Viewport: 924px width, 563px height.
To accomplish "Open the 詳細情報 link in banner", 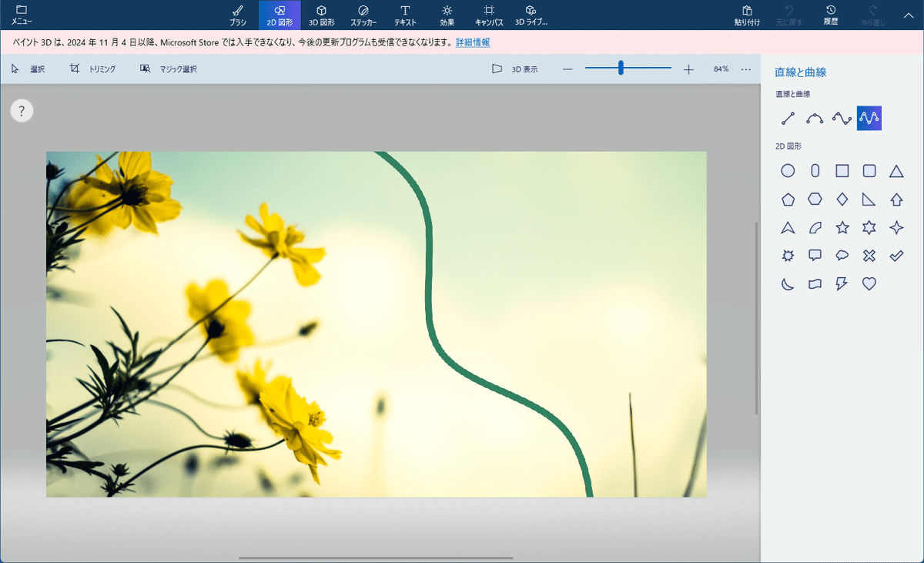I will point(473,42).
